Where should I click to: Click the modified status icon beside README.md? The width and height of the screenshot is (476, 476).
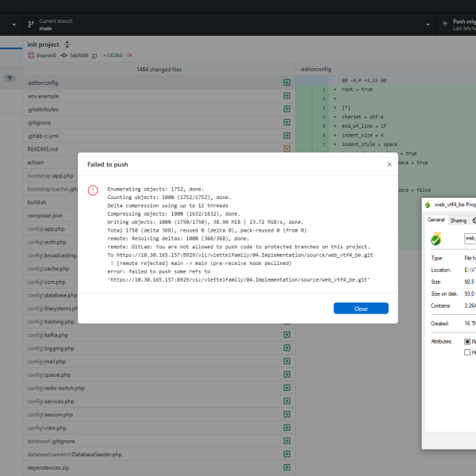click(x=287, y=148)
